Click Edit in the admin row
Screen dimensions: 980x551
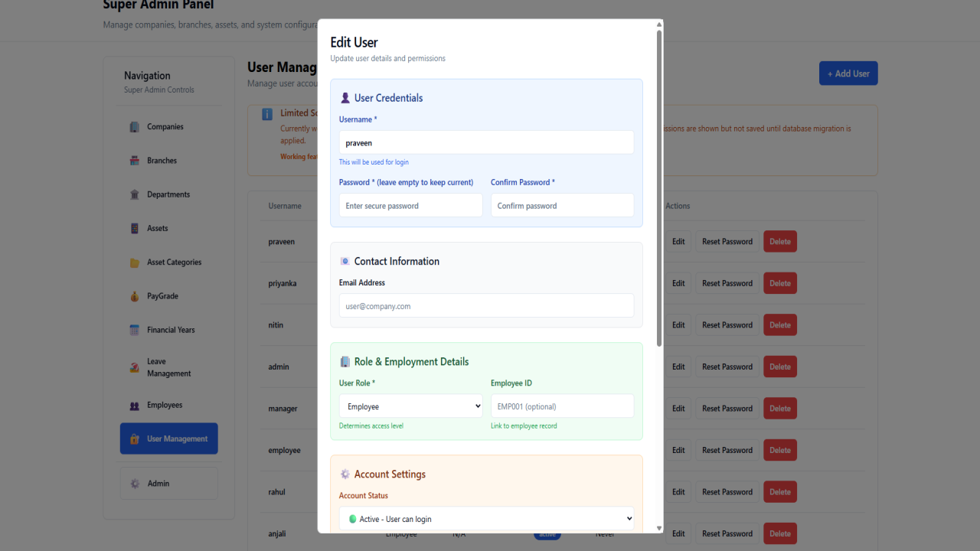click(678, 367)
